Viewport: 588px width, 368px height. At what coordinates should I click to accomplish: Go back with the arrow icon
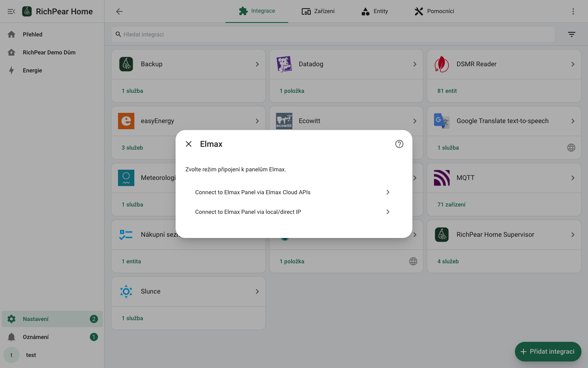point(119,11)
